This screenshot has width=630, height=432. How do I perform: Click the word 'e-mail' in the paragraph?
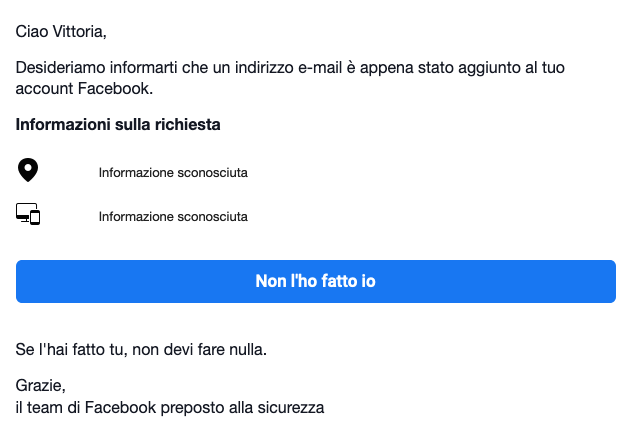click(x=320, y=68)
